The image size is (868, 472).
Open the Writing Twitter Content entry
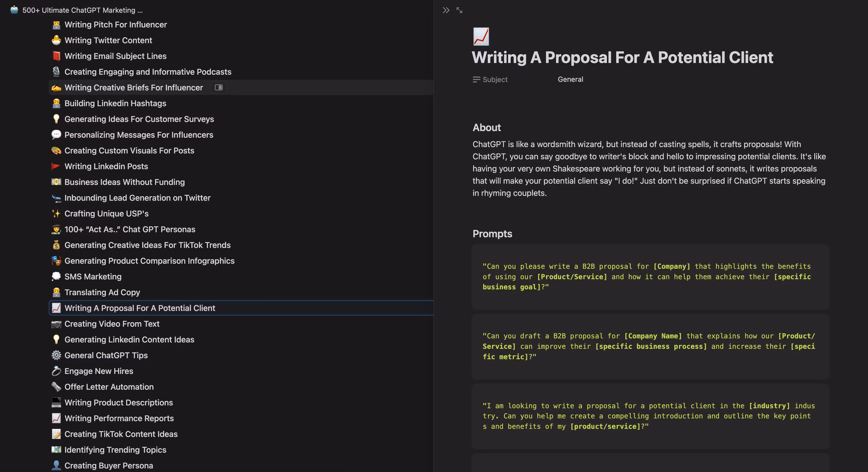pos(108,40)
